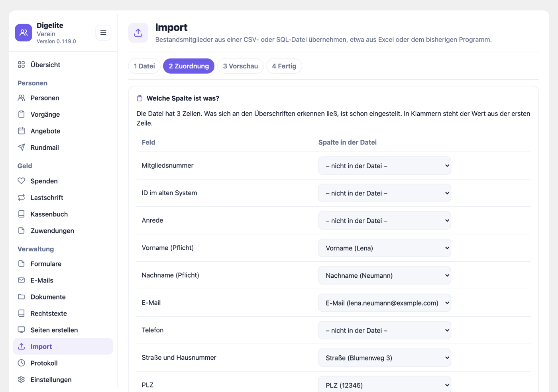
Task: Open the Mitgliedsnummer column dropdown
Action: coord(385,166)
